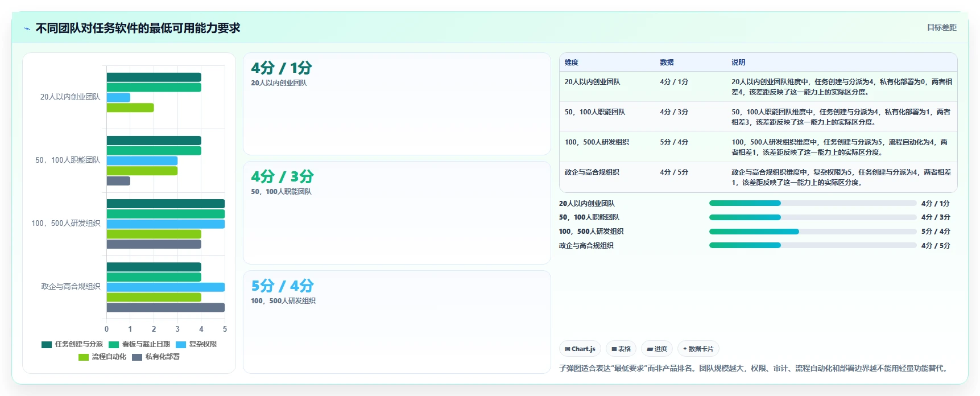Toggle the 私有化部署 legend swatch
The width and height of the screenshot is (980, 396).
(x=137, y=357)
